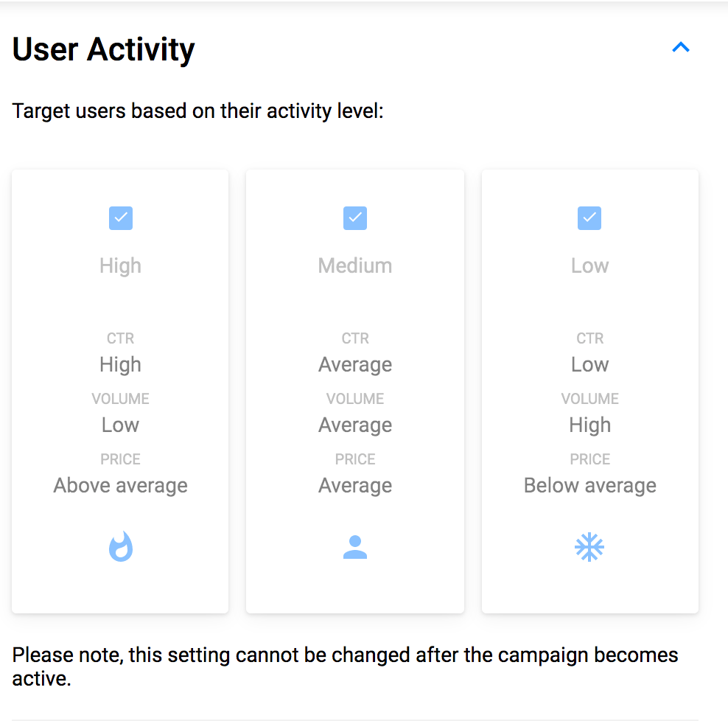Toggle the Medium activity checkbox off
This screenshot has height=721, width=728.
pos(354,217)
